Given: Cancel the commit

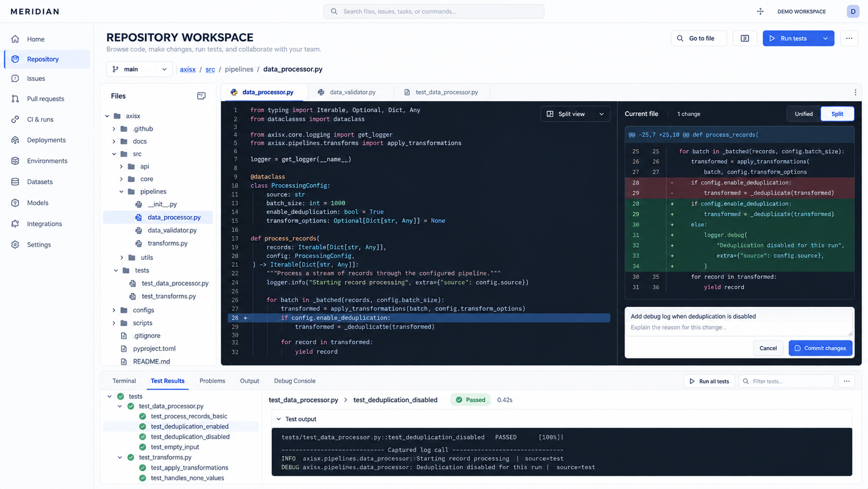Looking at the screenshot, I should pos(768,348).
